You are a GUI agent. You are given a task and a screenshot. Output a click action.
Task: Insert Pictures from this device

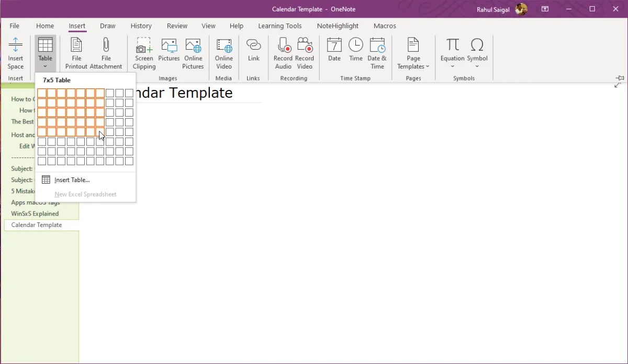point(169,52)
